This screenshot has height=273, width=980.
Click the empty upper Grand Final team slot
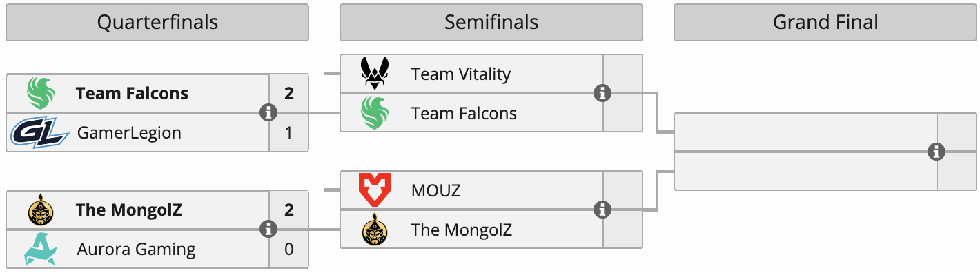tap(805, 132)
